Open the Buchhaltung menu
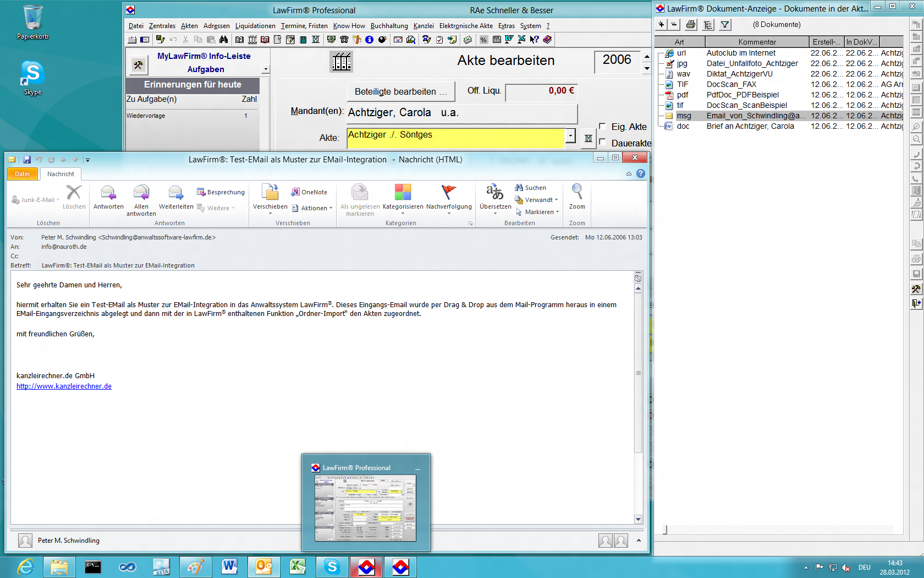 [x=389, y=26]
